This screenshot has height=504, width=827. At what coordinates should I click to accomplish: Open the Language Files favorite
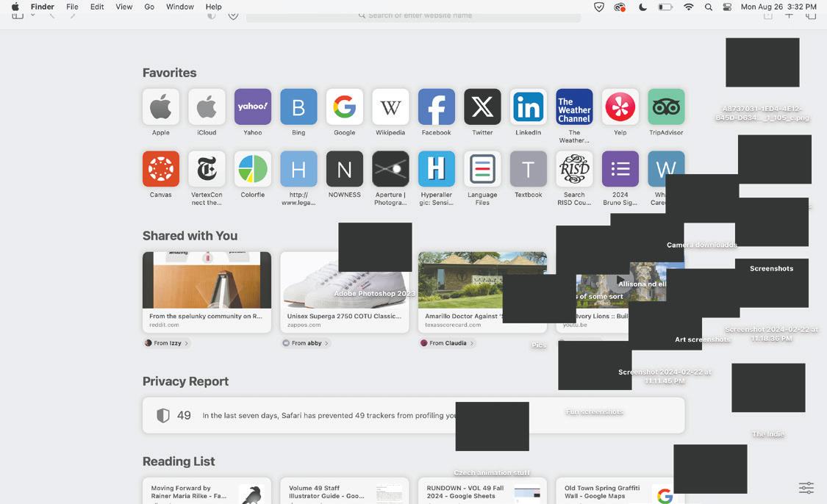tap(482, 169)
